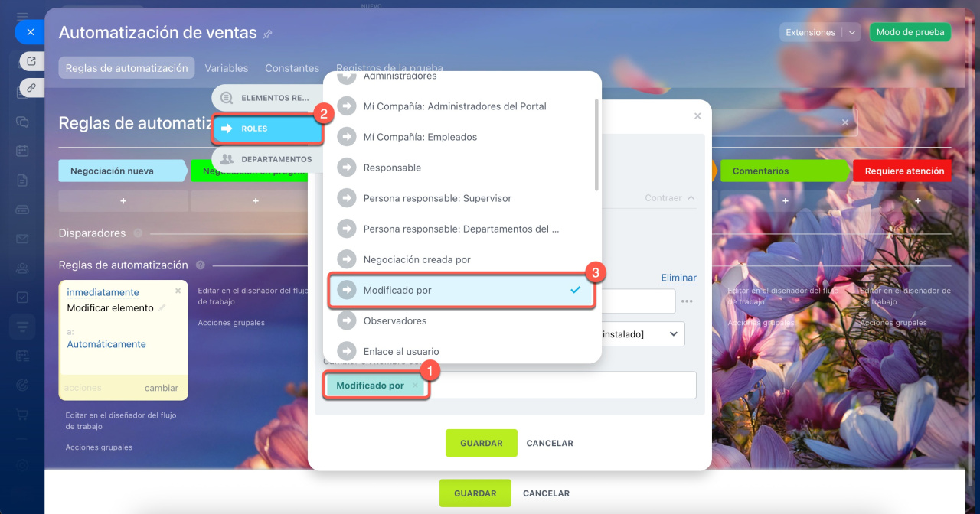Collapse the section using Contraer
Image resolution: width=980 pixels, height=514 pixels.
pyautogui.click(x=670, y=197)
